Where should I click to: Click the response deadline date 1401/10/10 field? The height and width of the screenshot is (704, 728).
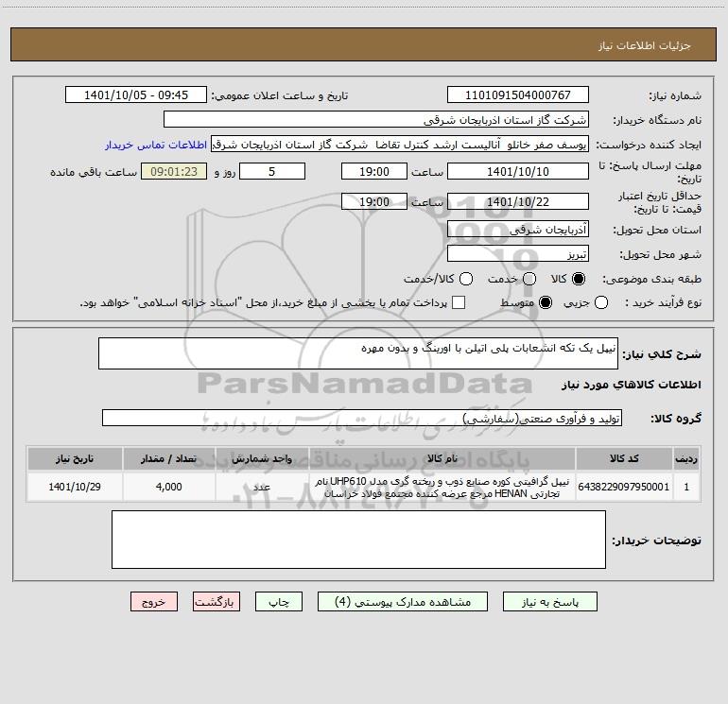click(x=518, y=171)
